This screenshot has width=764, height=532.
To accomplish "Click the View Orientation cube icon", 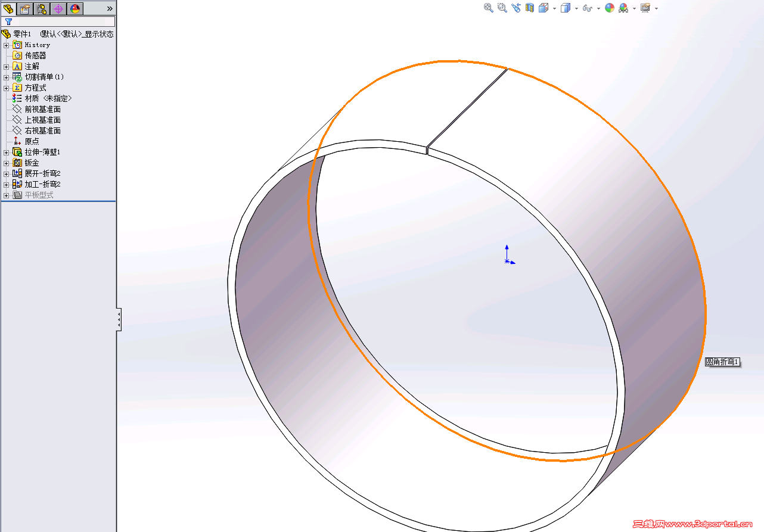I will (x=544, y=8).
